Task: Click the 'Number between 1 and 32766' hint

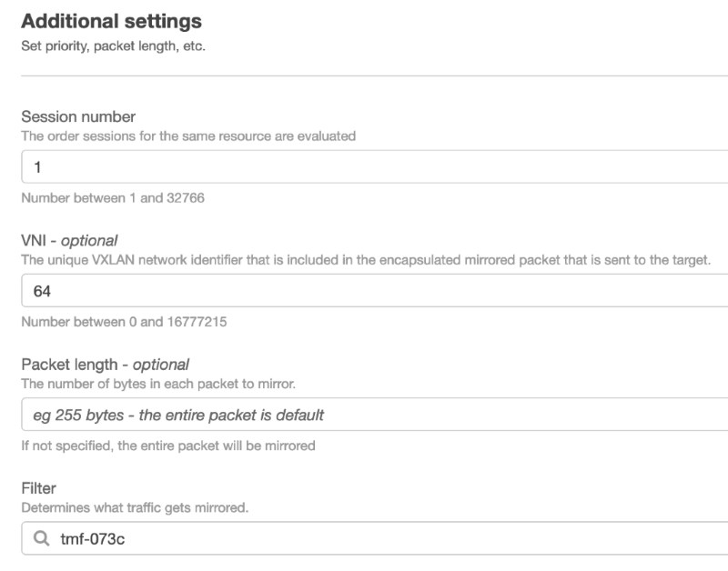Action: 113,197
